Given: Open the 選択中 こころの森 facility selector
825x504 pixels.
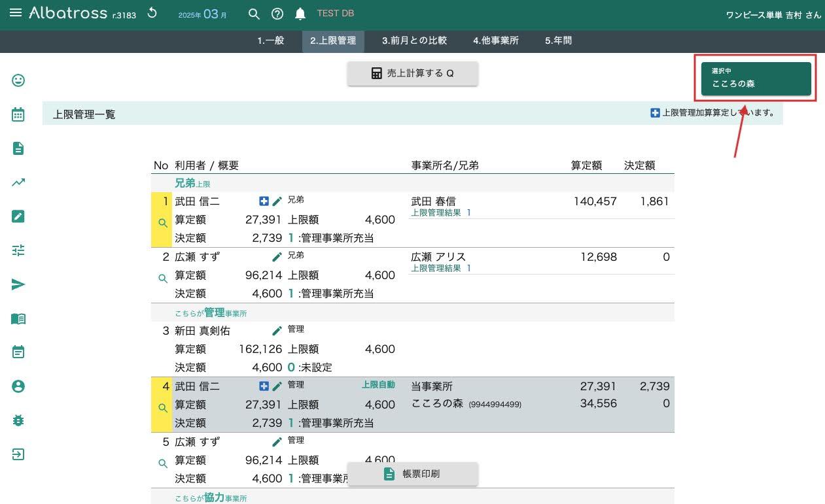Looking at the screenshot, I should [x=756, y=79].
